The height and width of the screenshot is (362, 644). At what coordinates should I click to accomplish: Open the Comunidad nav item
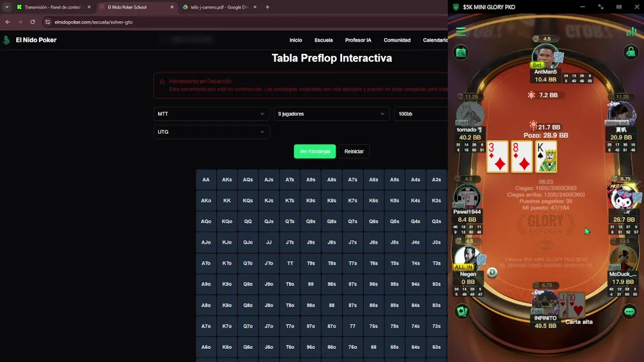(x=397, y=40)
